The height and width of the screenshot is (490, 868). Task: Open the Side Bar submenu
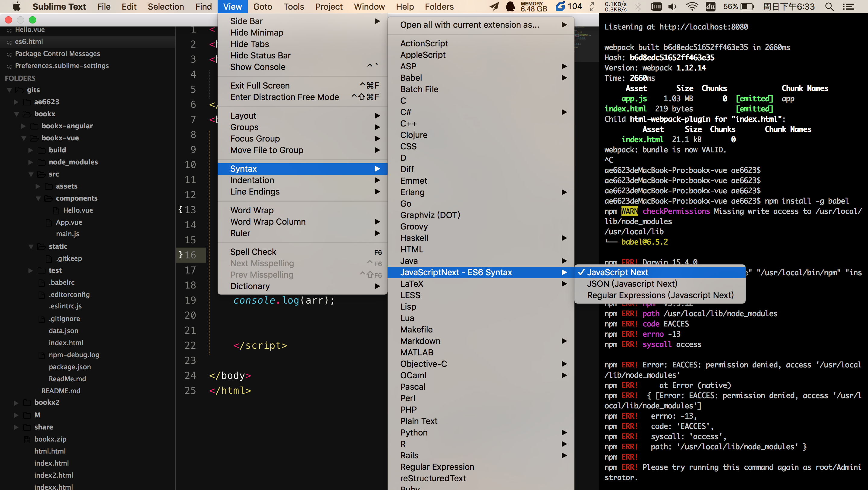[x=302, y=21]
